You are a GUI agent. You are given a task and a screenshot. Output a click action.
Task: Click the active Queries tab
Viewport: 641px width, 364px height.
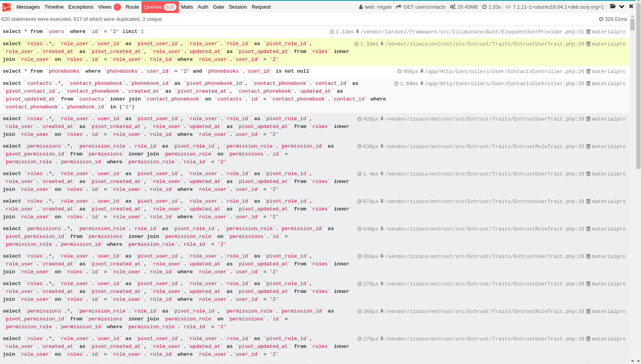click(x=160, y=7)
